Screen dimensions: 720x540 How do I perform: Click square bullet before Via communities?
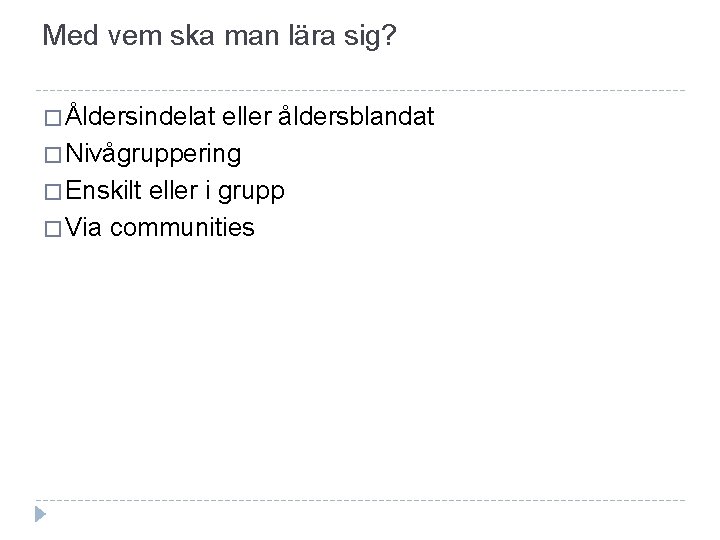coord(52,228)
